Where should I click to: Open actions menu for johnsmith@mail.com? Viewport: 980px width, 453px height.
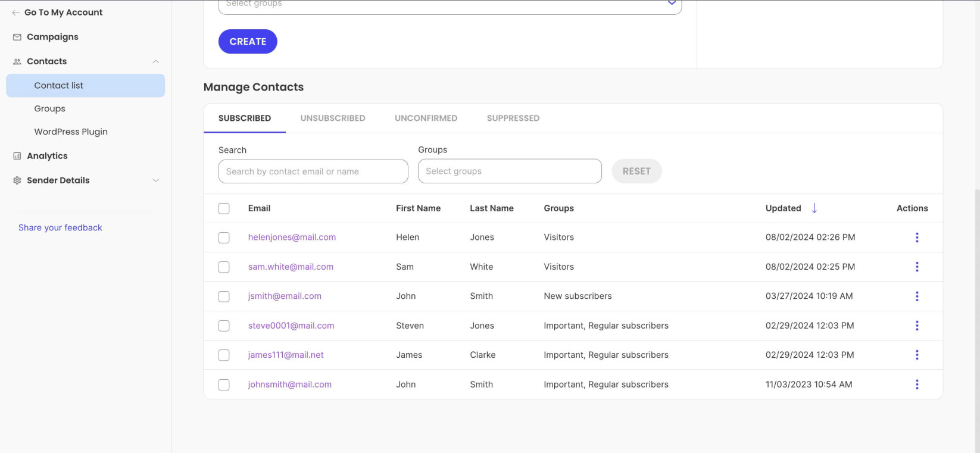click(x=917, y=385)
